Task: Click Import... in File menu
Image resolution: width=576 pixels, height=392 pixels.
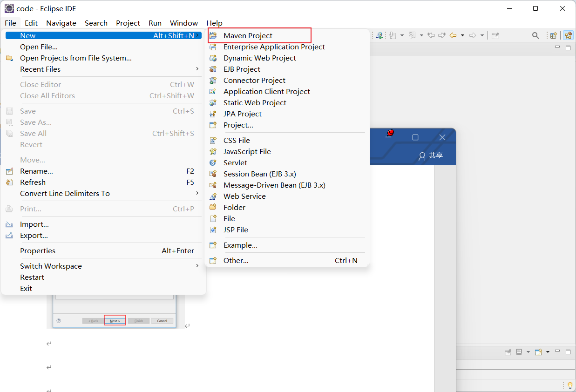Action: 103,224
